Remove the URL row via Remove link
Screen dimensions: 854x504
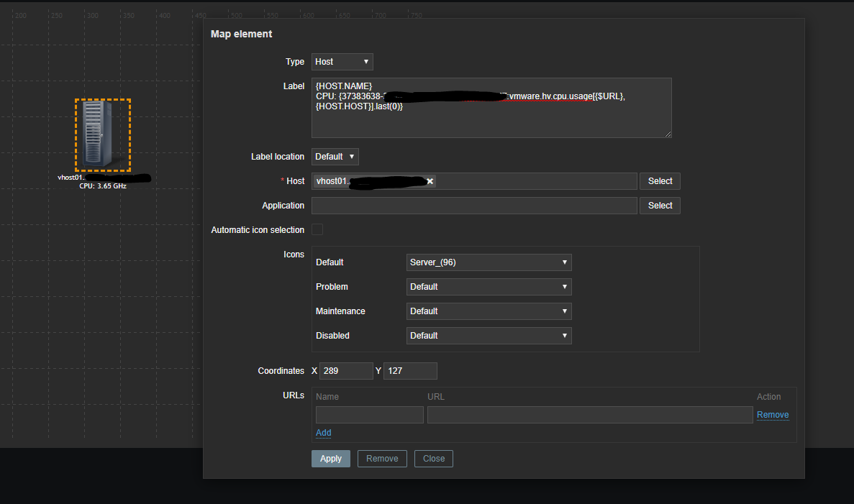click(772, 415)
